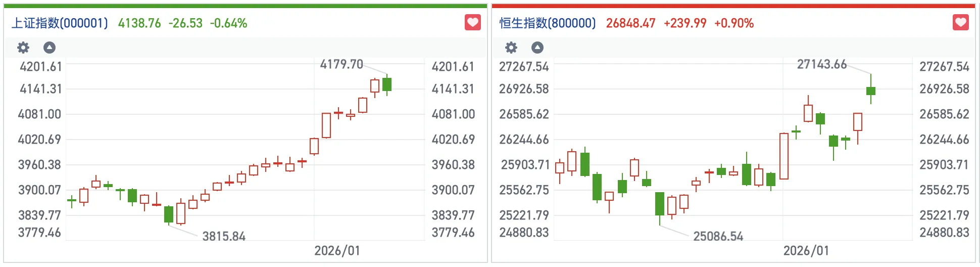
Task: Select the 2026/01 date marker under 上证指数 chart
Action: pos(337,250)
